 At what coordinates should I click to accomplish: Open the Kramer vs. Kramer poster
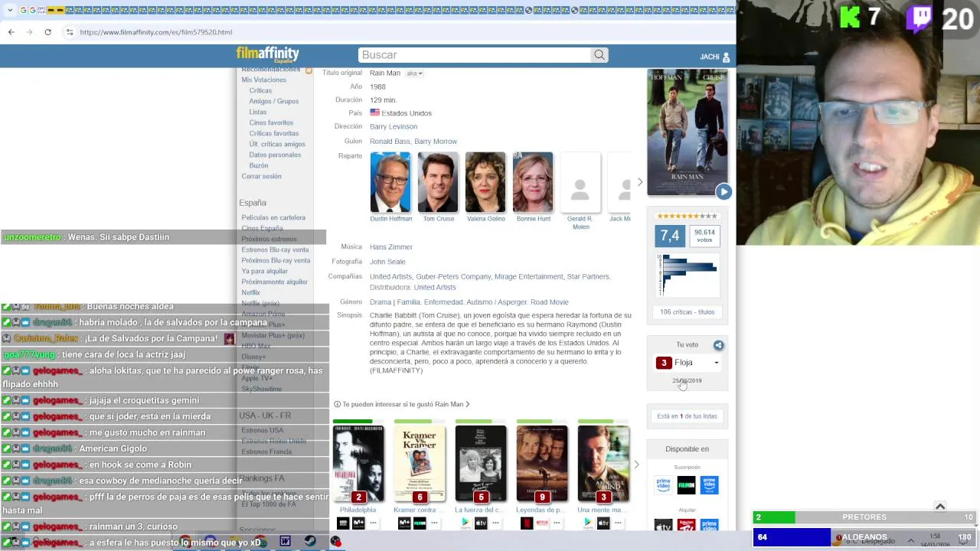coord(420,464)
